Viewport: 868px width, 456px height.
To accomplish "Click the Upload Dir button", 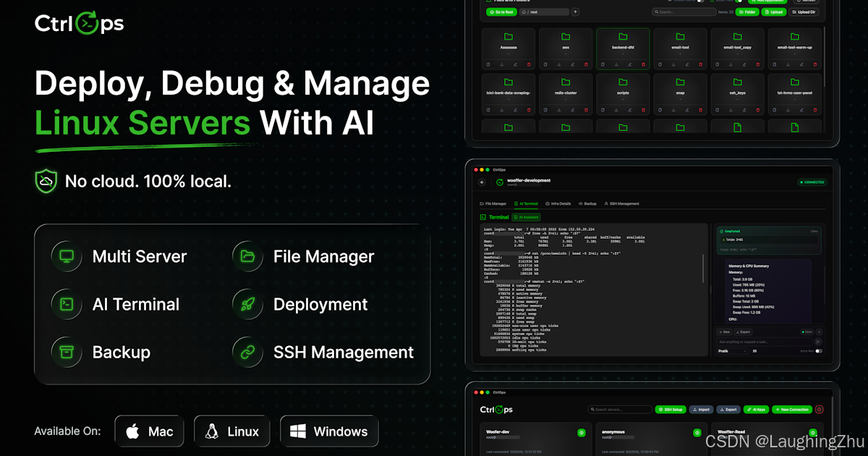I will click(x=804, y=12).
